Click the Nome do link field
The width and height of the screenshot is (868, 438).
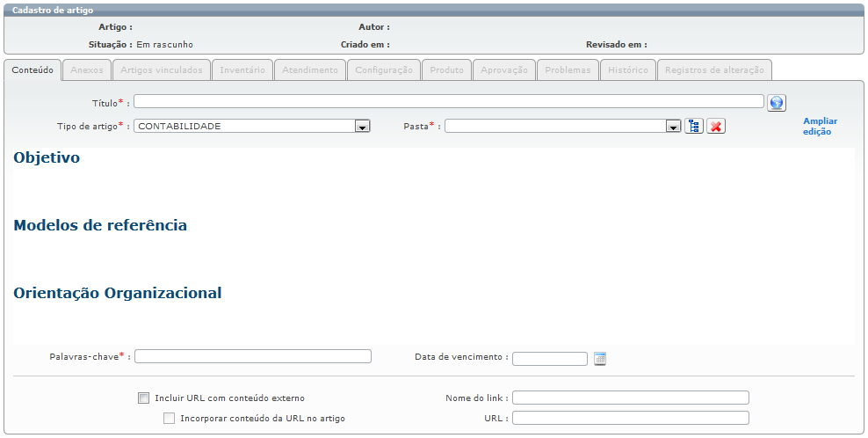click(x=630, y=398)
